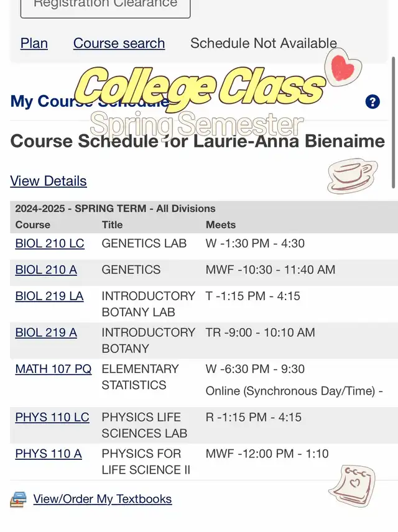Click the vertical scrollbar thumb

point(394,122)
